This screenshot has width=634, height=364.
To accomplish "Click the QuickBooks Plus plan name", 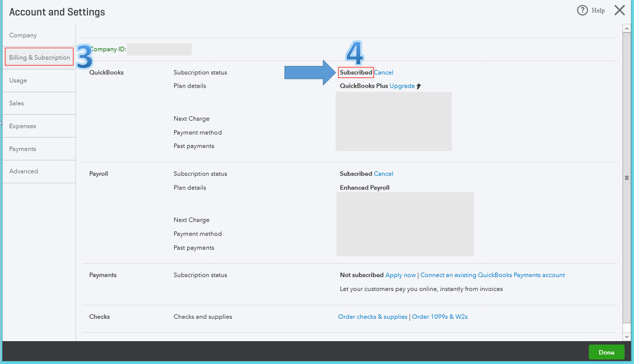I will click(x=363, y=86).
